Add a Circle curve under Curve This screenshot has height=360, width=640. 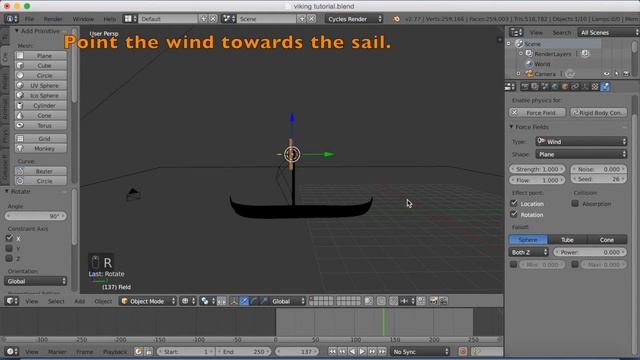[x=41, y=181]
